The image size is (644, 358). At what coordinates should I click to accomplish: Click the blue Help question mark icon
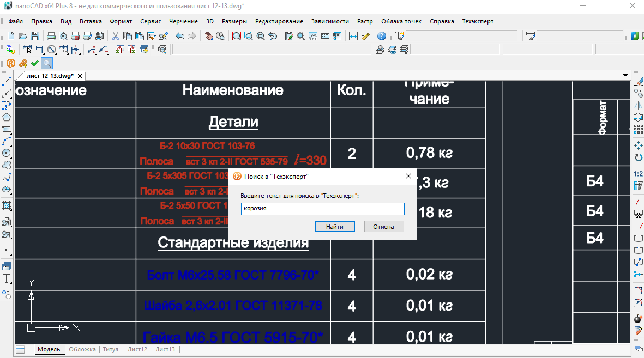[382, 37]
